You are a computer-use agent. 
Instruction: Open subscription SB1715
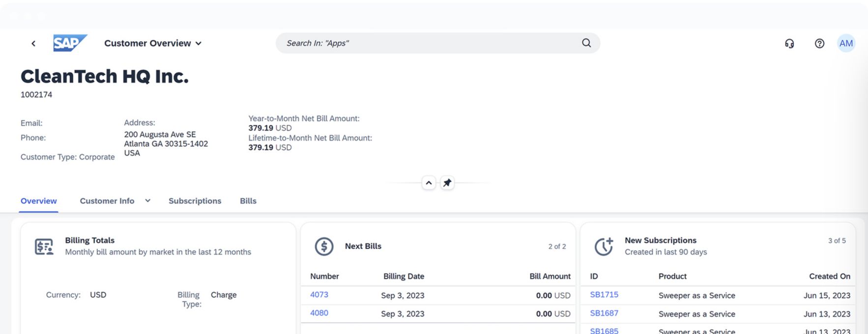[604, 295]
